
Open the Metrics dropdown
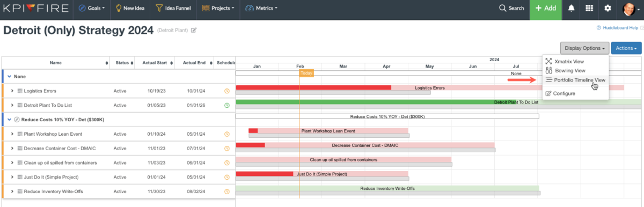point(261,8)
